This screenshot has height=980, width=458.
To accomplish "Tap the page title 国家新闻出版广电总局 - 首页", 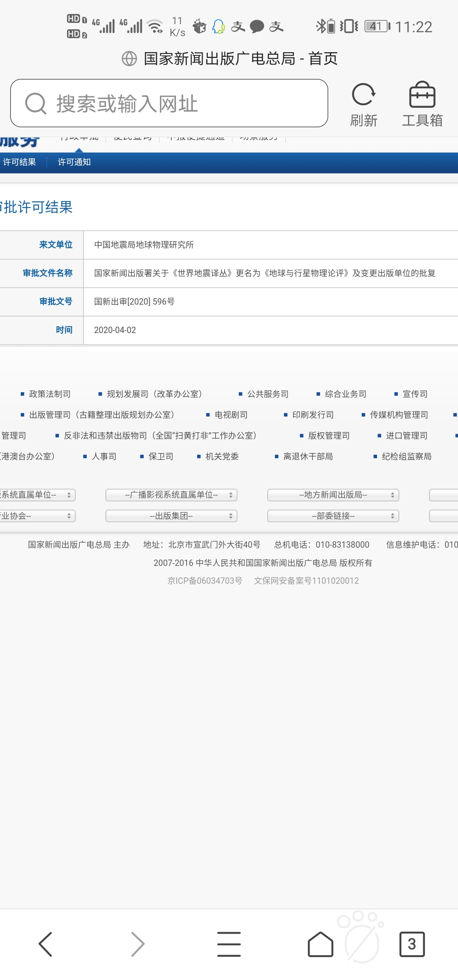I will tap(240, 59).
